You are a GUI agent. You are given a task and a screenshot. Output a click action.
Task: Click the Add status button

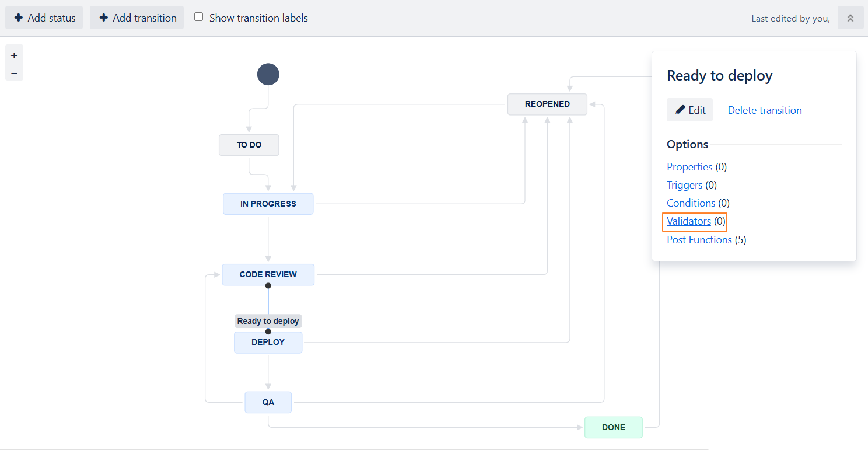click(44, 18)
